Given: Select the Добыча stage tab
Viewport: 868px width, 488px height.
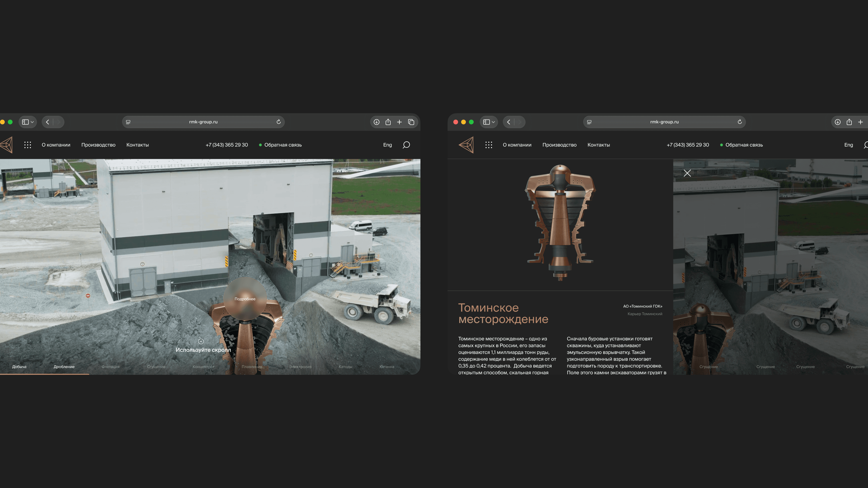Looking at the screenshot, I should 19,367.
